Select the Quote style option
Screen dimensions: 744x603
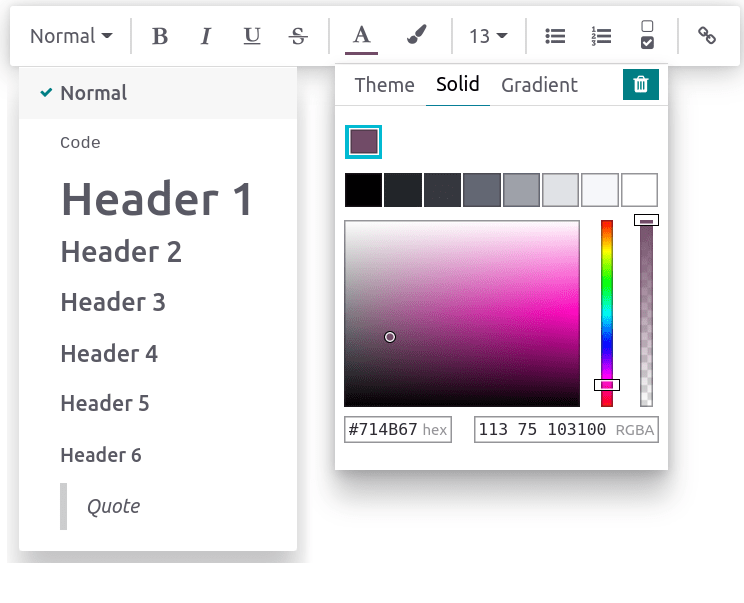pyautogui.click(x=113, y=506)
